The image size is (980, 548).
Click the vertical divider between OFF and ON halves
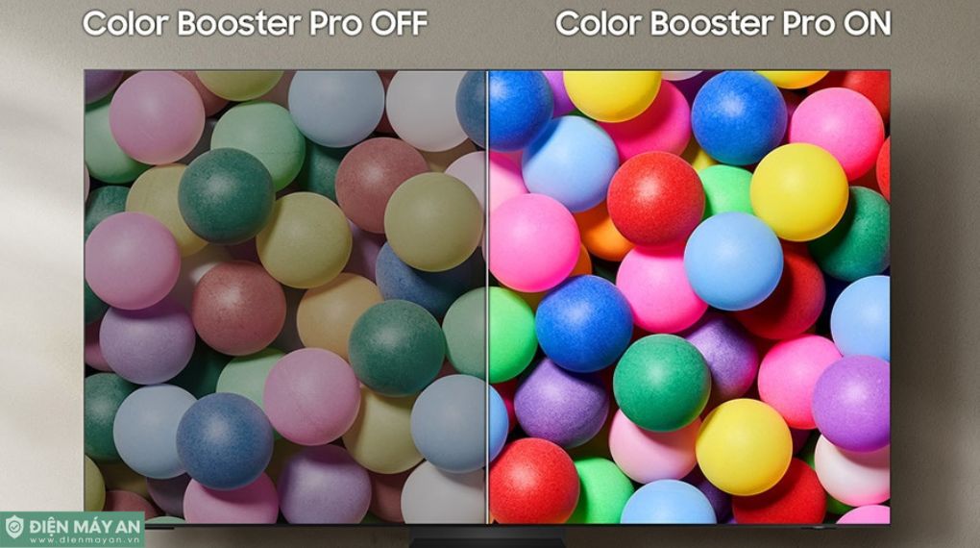(487, 297)
